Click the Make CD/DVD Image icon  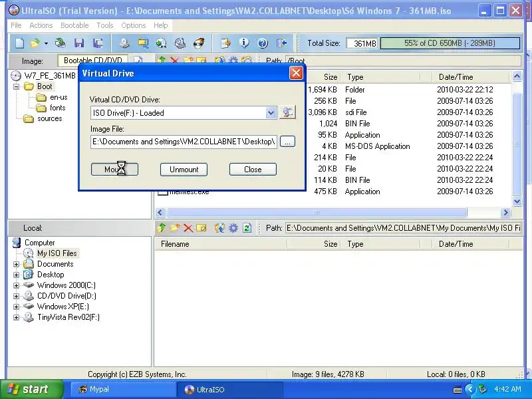(124, 43)
